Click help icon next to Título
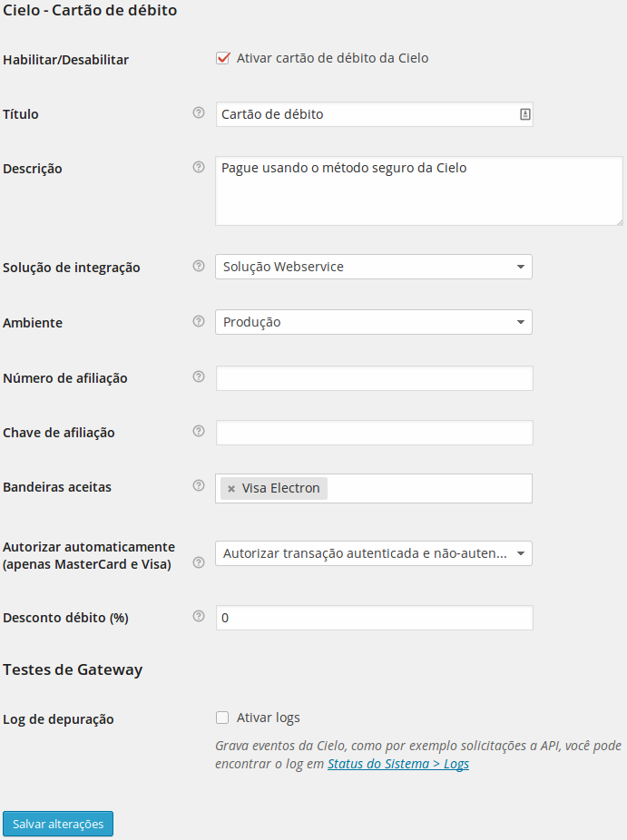Image resolution: width=627 pixels, height=840 pixels. [x=199, y=113]
